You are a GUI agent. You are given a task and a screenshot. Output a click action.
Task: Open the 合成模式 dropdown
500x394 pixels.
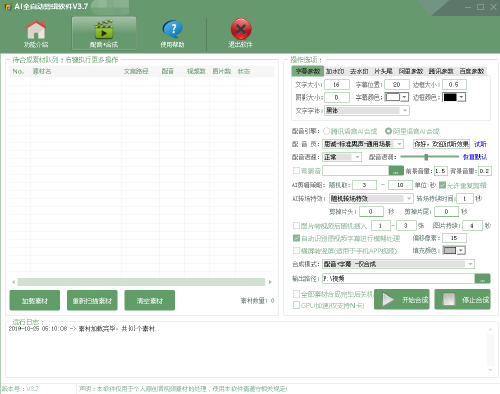[x=398, y=264]
